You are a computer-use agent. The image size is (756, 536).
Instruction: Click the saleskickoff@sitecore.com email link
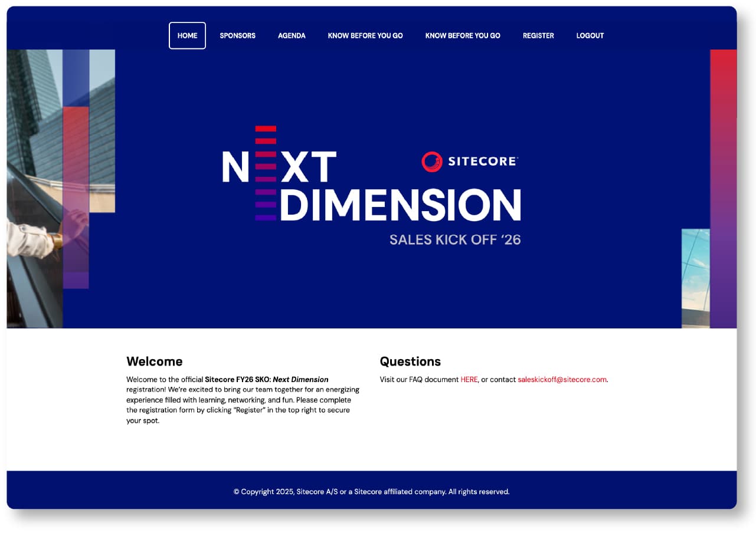pos(562,380)
